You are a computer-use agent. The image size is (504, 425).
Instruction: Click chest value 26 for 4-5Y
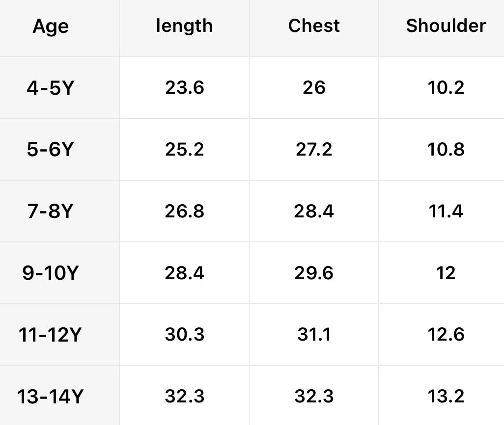coord(314,88)
